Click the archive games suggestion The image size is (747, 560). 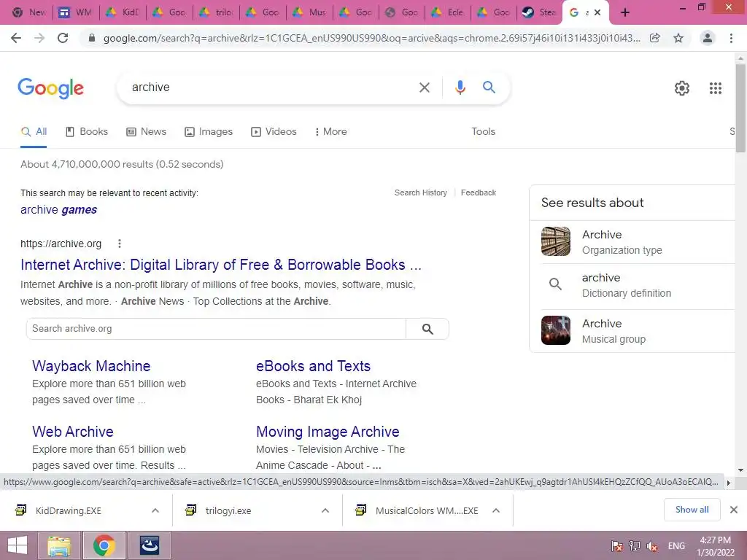58,210
